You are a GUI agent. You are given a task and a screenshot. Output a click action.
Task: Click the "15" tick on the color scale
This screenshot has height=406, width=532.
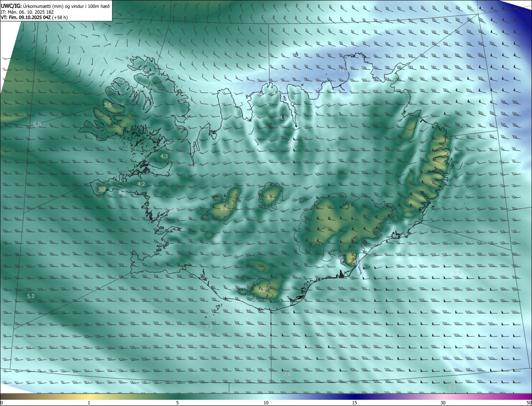(x=355, y=403)
